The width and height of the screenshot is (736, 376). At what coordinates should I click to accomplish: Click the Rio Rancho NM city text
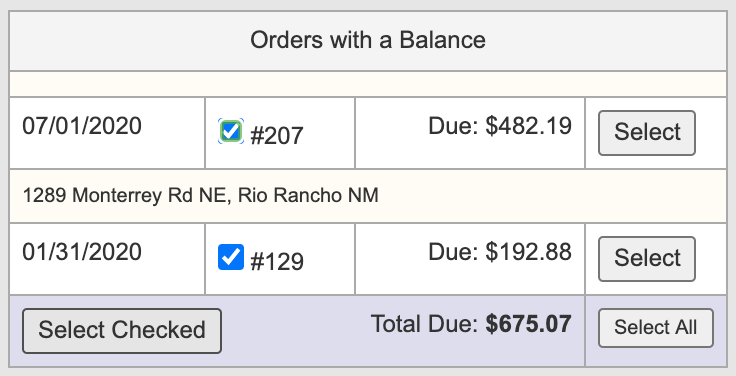[x=308, y=195]
